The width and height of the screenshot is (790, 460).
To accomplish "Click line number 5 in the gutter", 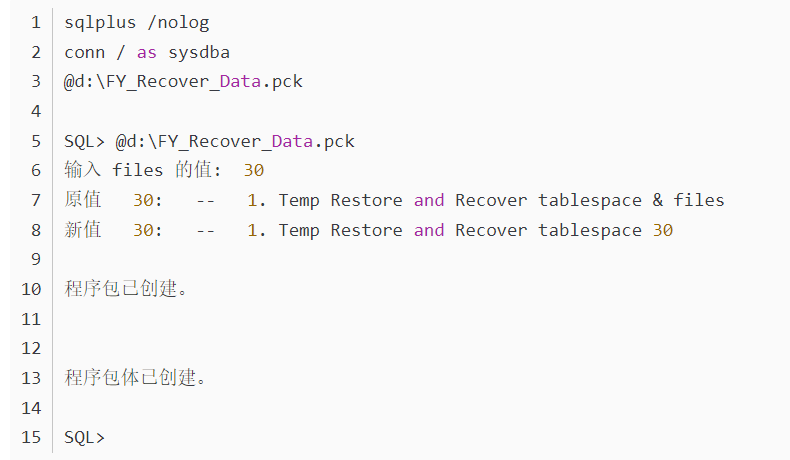I will pyautogui.click(x=35, y=142).
